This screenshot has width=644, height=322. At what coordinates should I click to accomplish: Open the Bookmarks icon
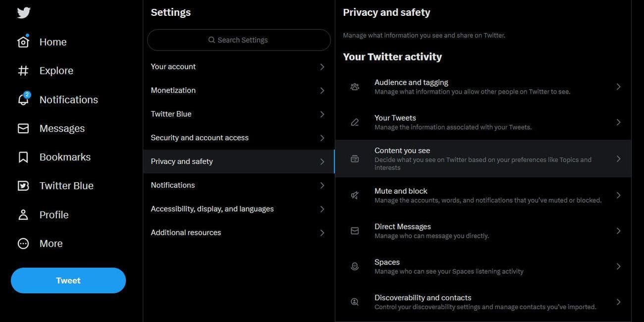[x=22, y=156]
